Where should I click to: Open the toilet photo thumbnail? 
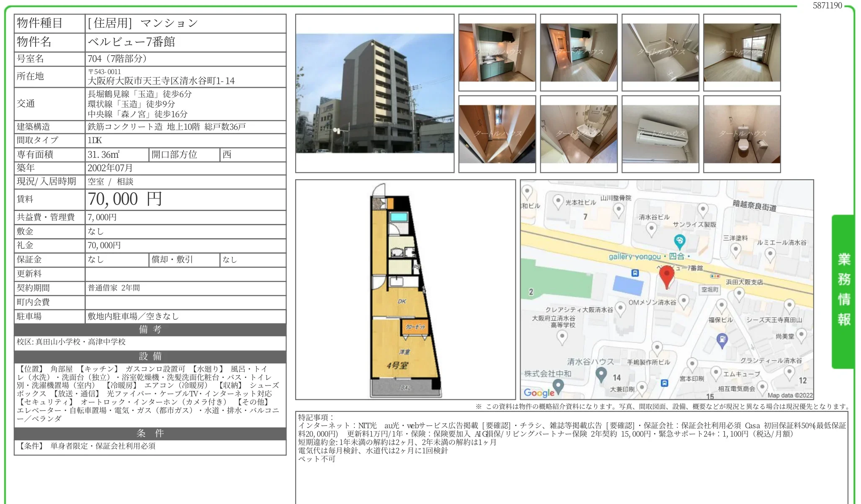[x=742, y=134]
